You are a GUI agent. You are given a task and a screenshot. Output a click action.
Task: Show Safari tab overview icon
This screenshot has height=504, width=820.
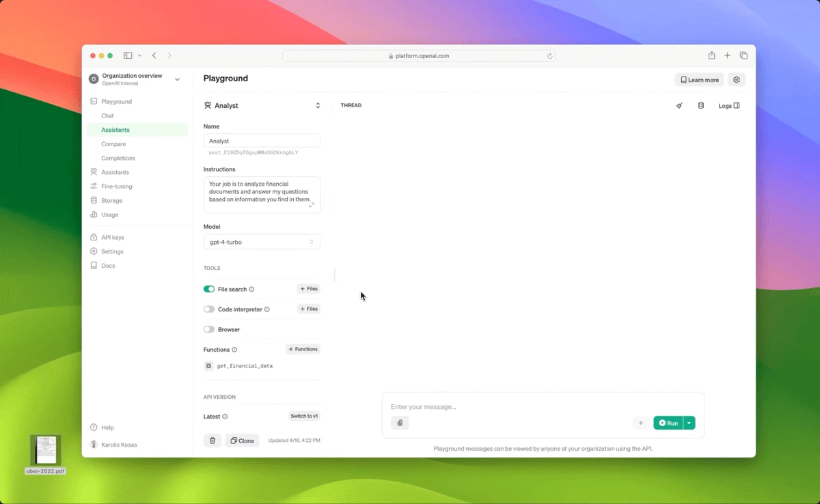point(743,55)
